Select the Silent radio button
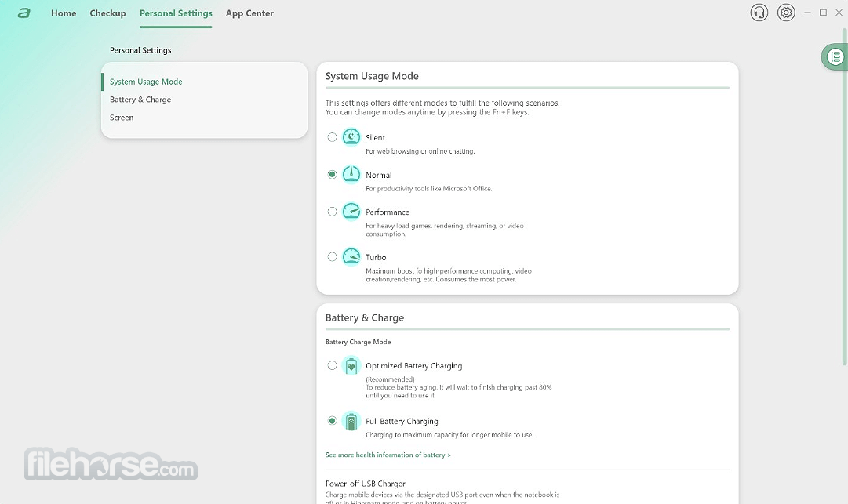 [332, 137]
